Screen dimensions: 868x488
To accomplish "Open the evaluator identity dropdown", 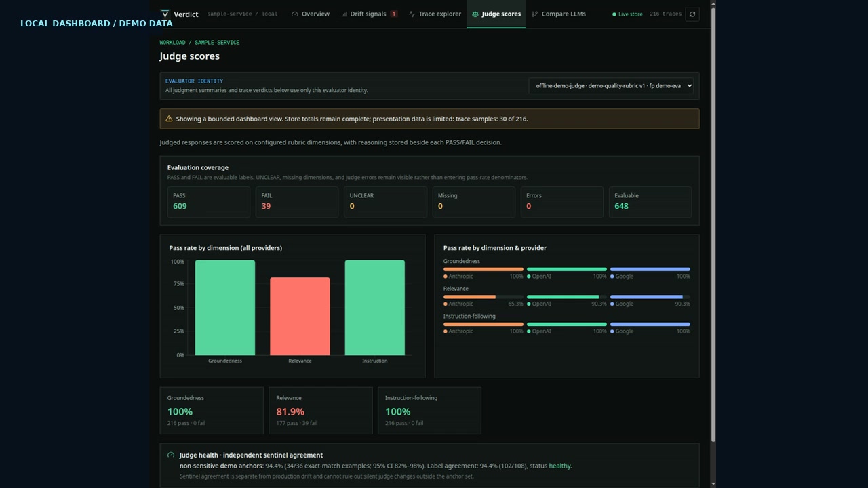I will (611, 86).
